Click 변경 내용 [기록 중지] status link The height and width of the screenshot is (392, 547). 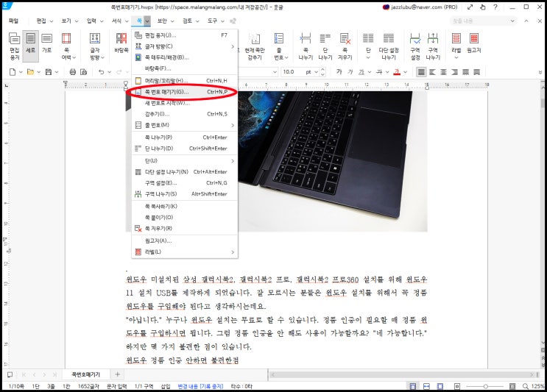(200, 386)
